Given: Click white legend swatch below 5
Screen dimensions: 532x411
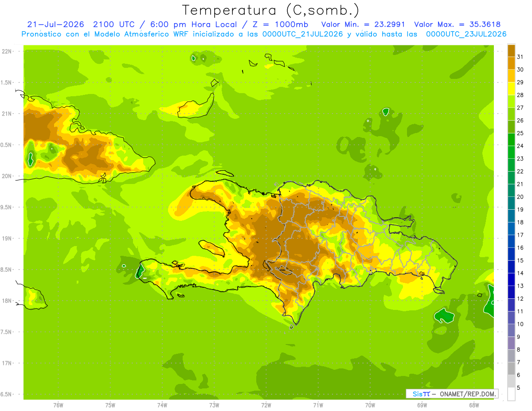Looking at the screenshot, I should tap(511, 394).
